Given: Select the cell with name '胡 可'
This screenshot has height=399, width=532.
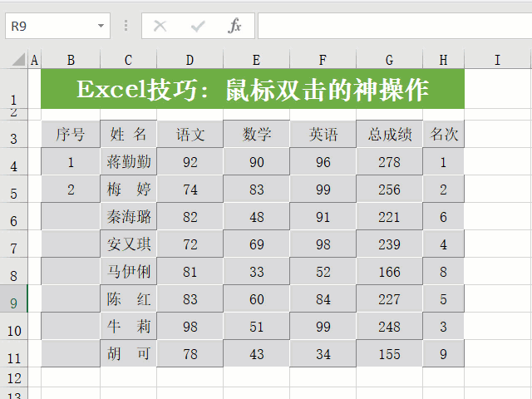Looking at the screenshot, I should click(128, 353).
